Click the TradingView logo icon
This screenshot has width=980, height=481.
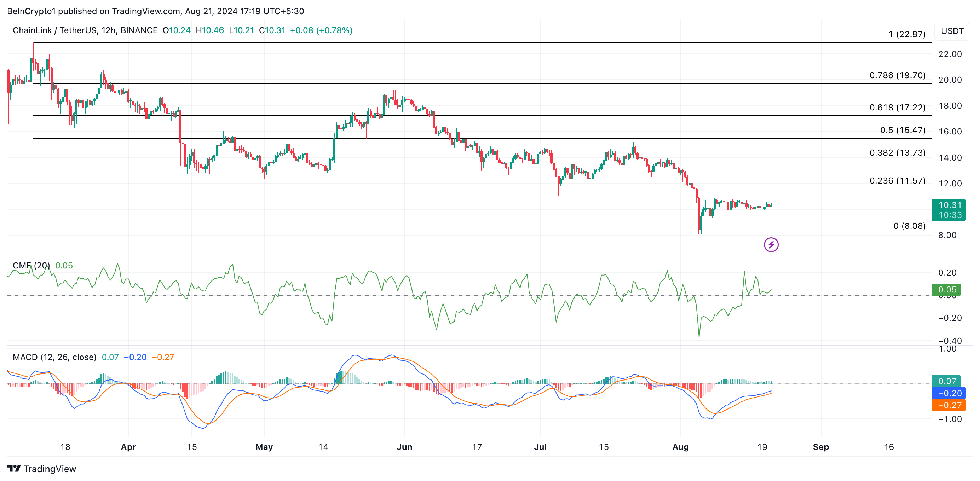click(x=14, y=469)
